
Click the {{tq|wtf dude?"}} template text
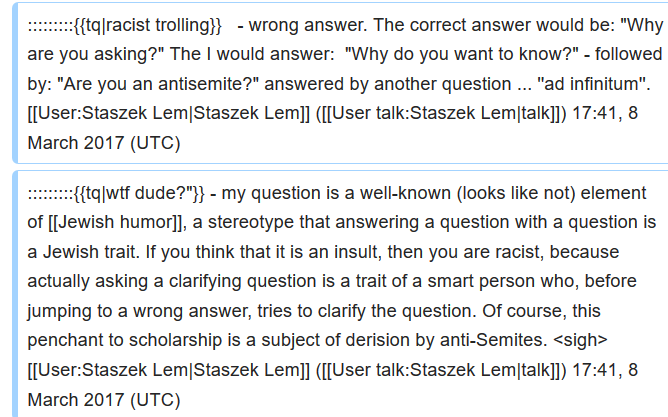pyautogui.click(x=139, y=193)
